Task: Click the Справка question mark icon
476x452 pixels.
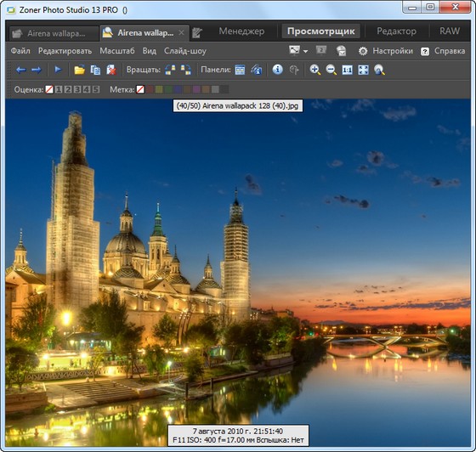Action: click(x=425, y=51)
